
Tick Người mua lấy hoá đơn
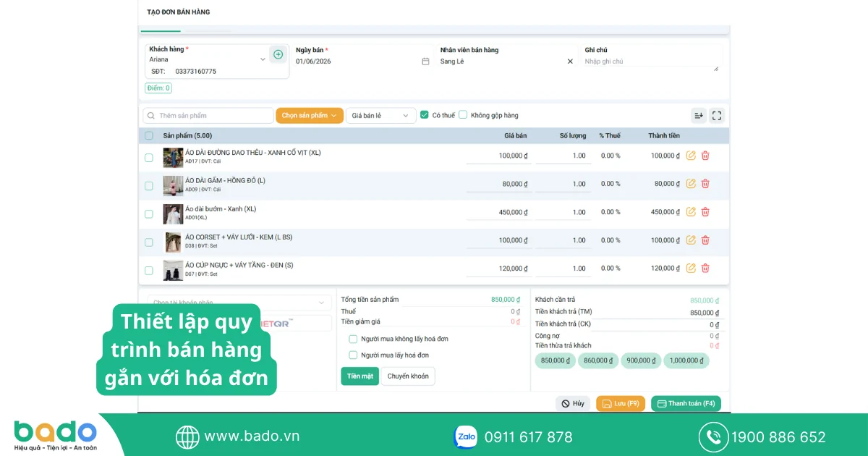click(x=353, y=355)
